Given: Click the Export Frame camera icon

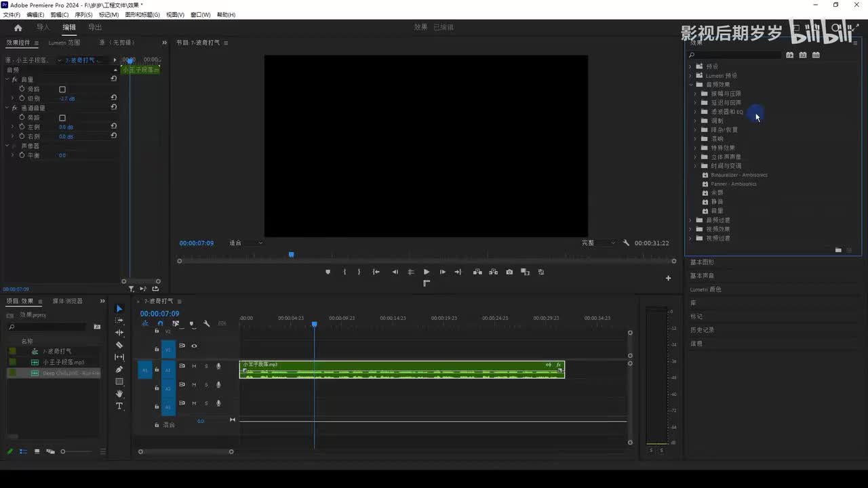Looking at the screenshot, I should [509, 272].
